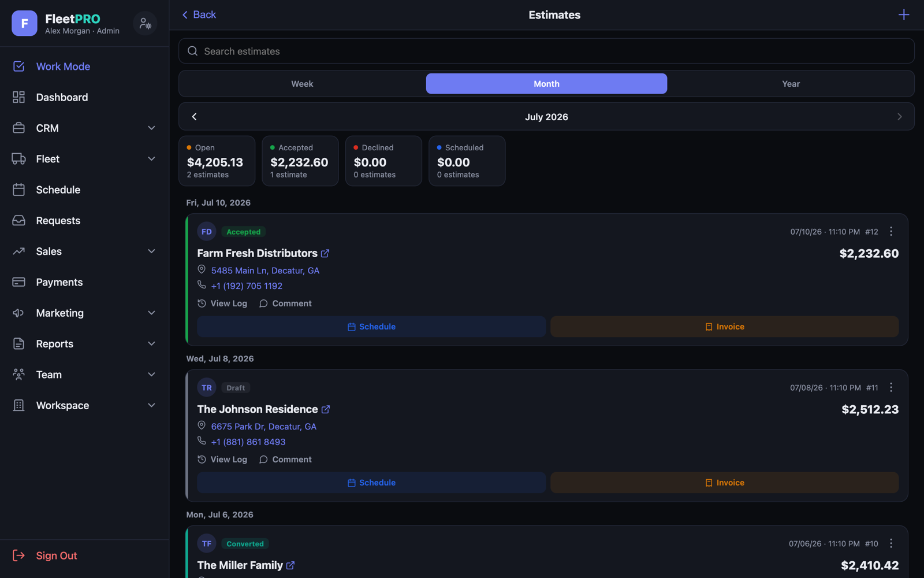Expand the Team menu chevron
Viewport: 924px width, 578px height.
click(x=151, y=375)
